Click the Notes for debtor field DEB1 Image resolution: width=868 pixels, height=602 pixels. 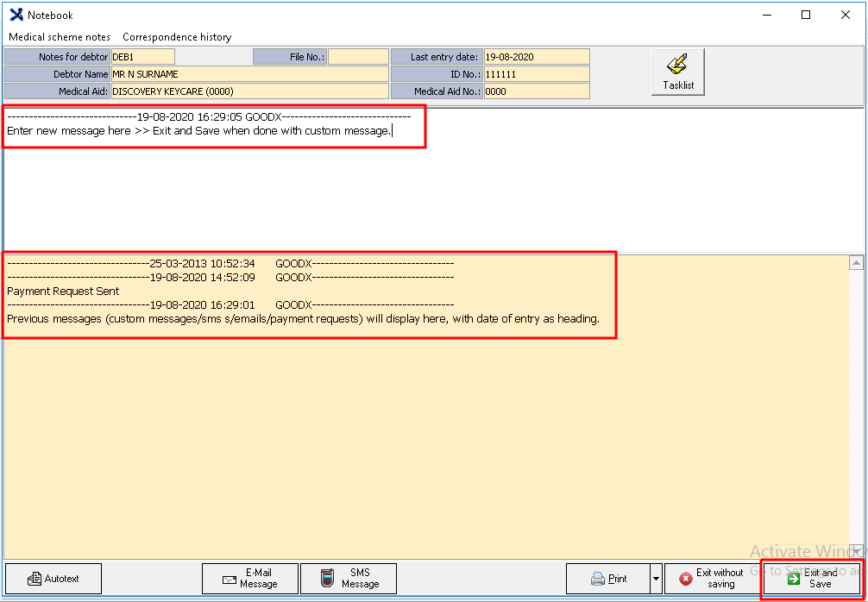pos(143,56)
